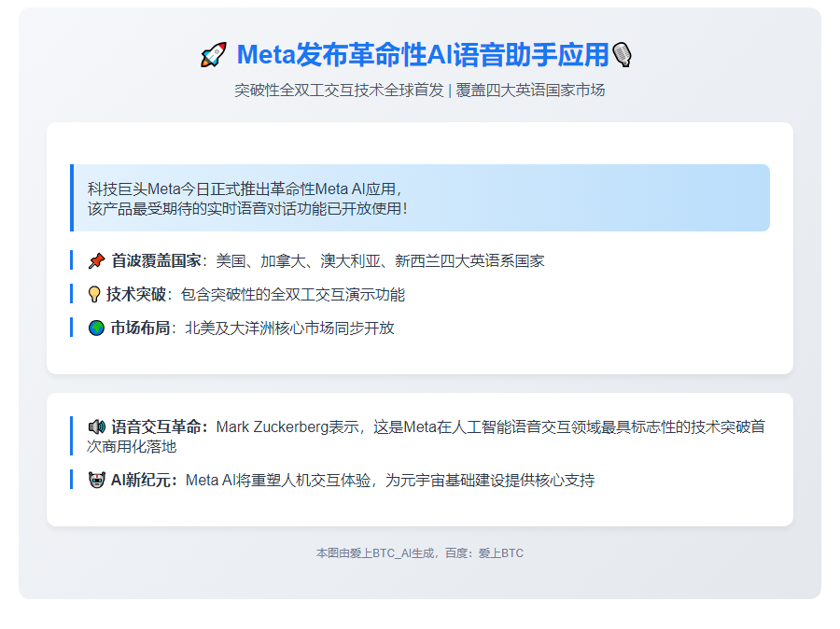Image resolution: width=840 pixels, height=629 pixels.
Task: Click the text 为元宇宙基础建设提供核心支持
Action: point(490,480)
